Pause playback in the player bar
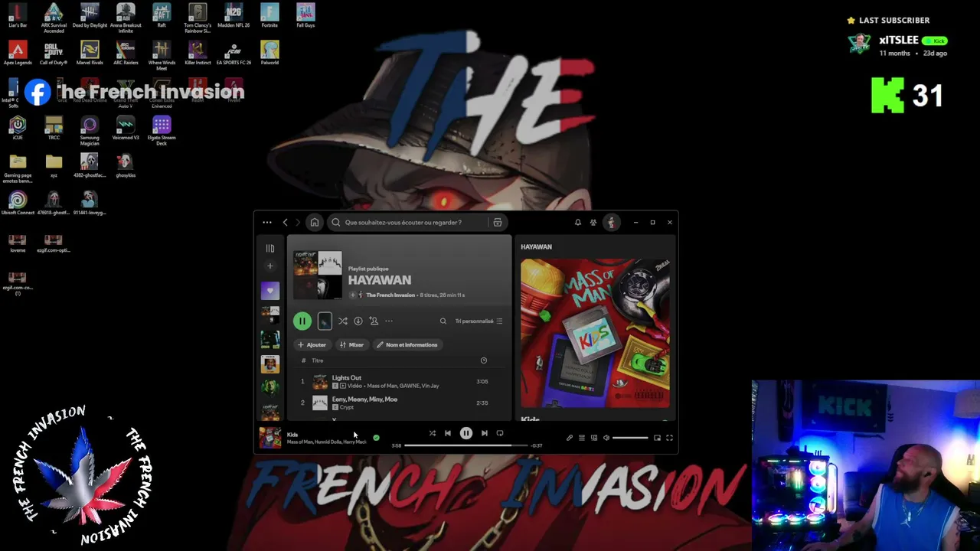 pos(466,433)
